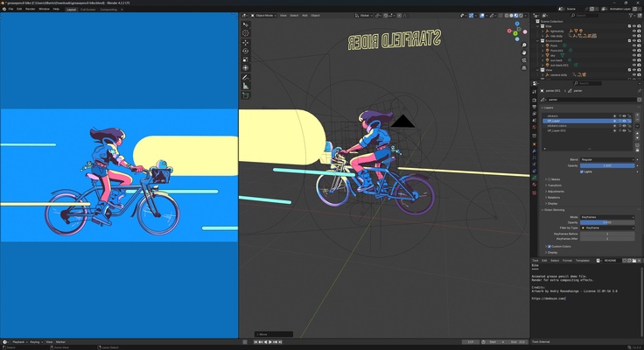Expand the Transform panel
This screenshot has width=644, height=350.
pyautogui.click(x=553, y=185)
